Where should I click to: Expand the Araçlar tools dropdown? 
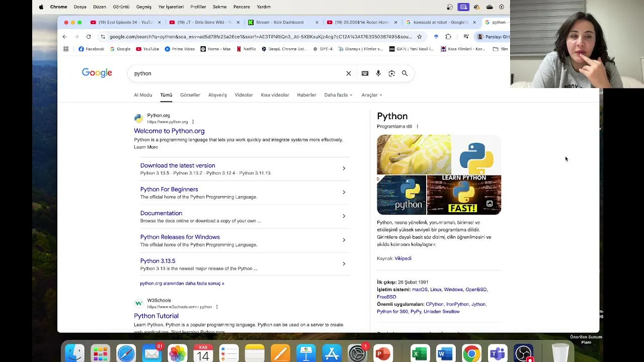coord(371,95)
